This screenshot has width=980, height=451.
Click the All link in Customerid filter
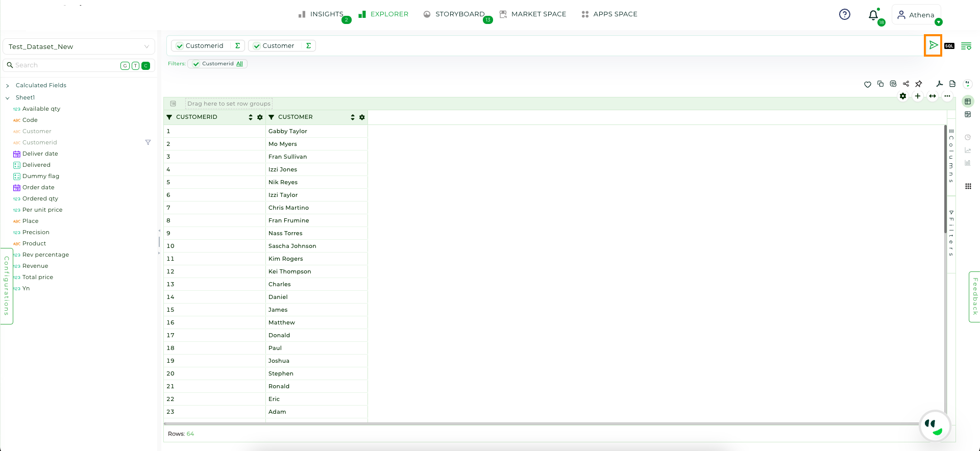(x=239, y=64)
